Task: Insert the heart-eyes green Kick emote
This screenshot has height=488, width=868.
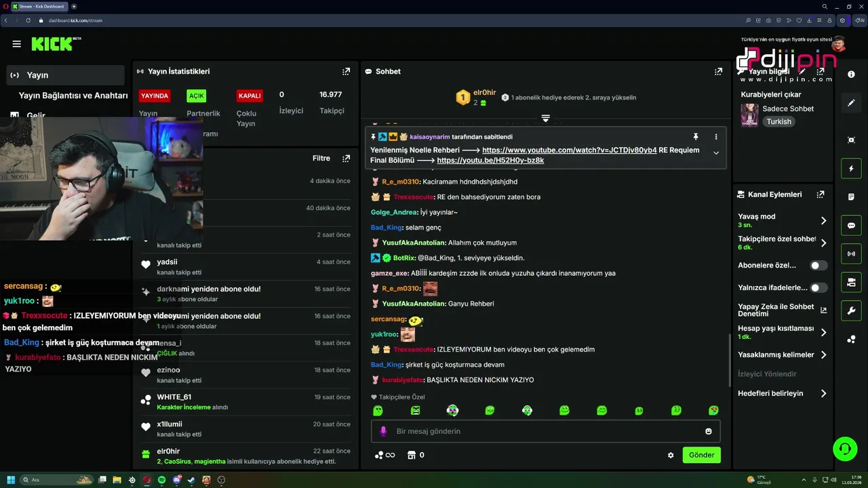Action: coord(713,411)
